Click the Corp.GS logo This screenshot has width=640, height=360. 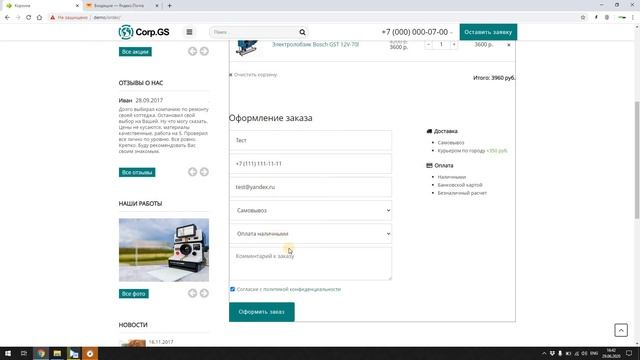point(144,32)
